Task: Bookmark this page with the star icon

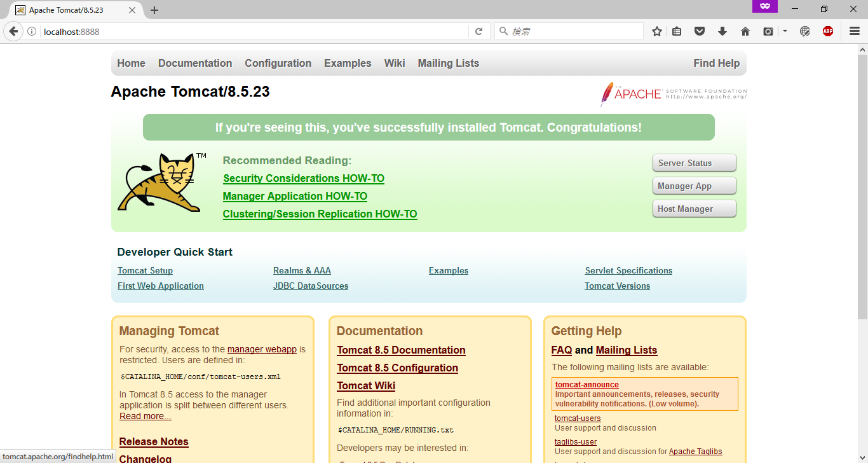Action: tap(657, 31)
